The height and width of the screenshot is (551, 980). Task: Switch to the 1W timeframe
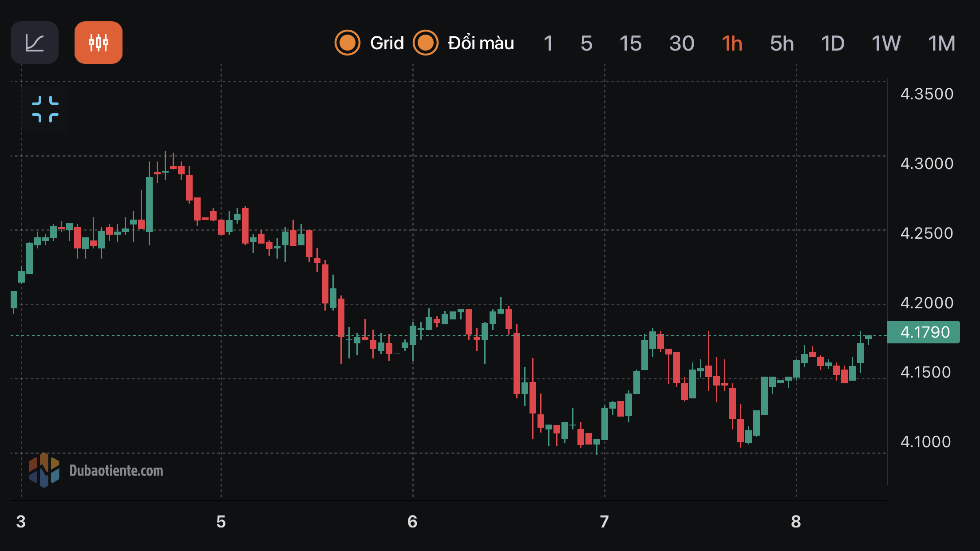886,43
